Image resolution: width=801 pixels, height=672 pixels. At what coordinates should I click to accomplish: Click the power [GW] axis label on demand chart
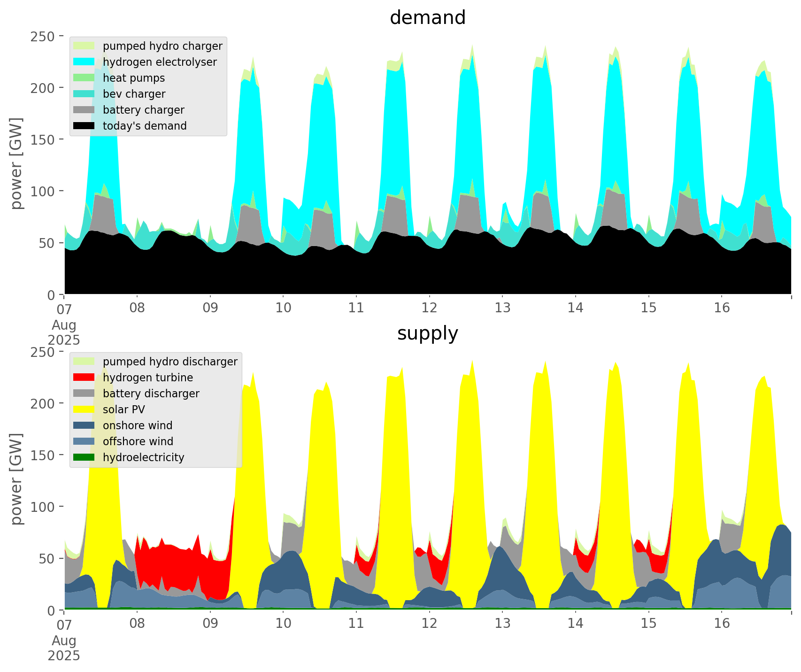[16, 163]
